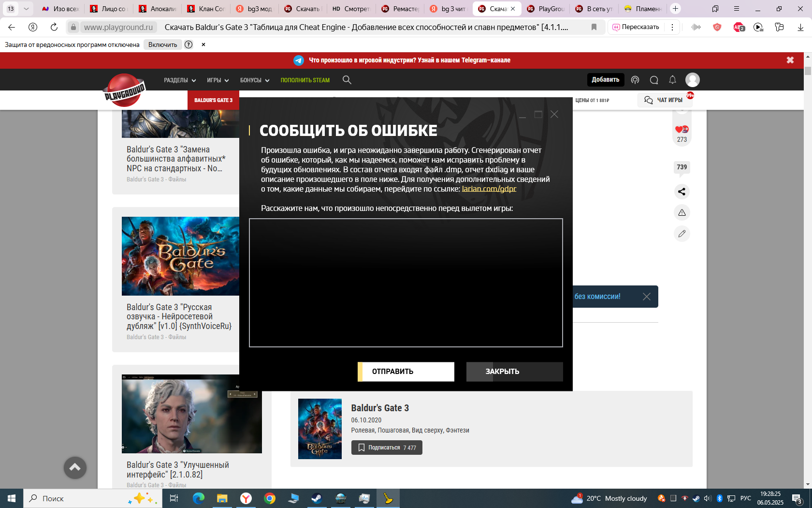The width and height of the screenshot is (812, 508).
Task: Click the heart likes icon (273)
Action: click(x=681, y=130)
